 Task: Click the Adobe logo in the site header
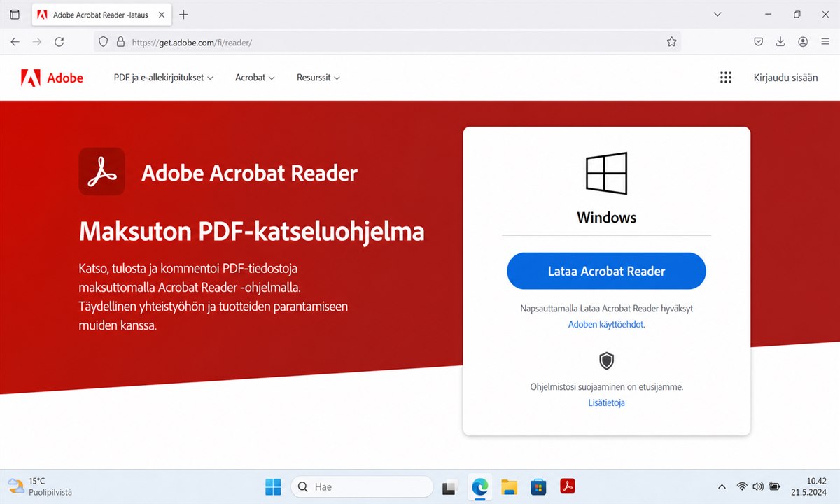pos(52,78)
